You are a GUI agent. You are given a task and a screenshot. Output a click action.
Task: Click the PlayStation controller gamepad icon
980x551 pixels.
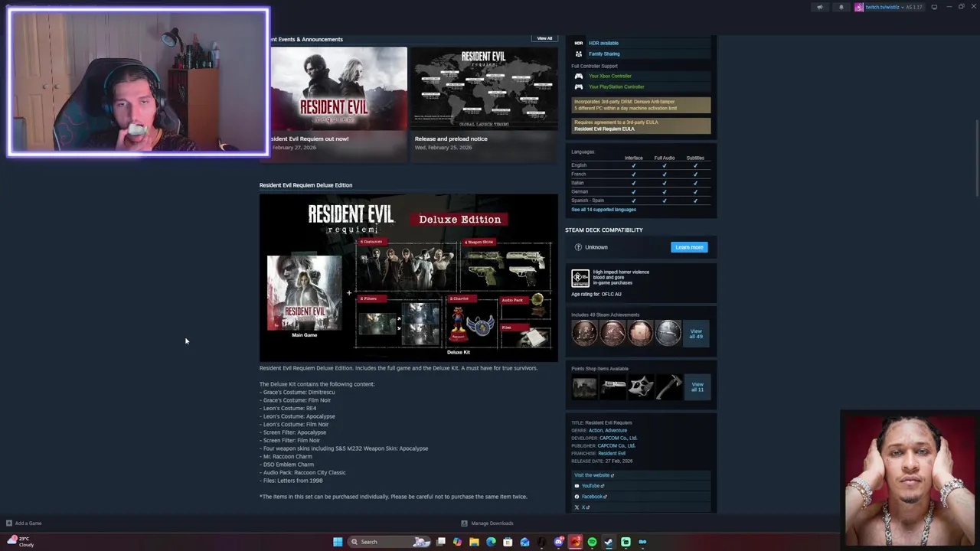[x=578, y=86]
